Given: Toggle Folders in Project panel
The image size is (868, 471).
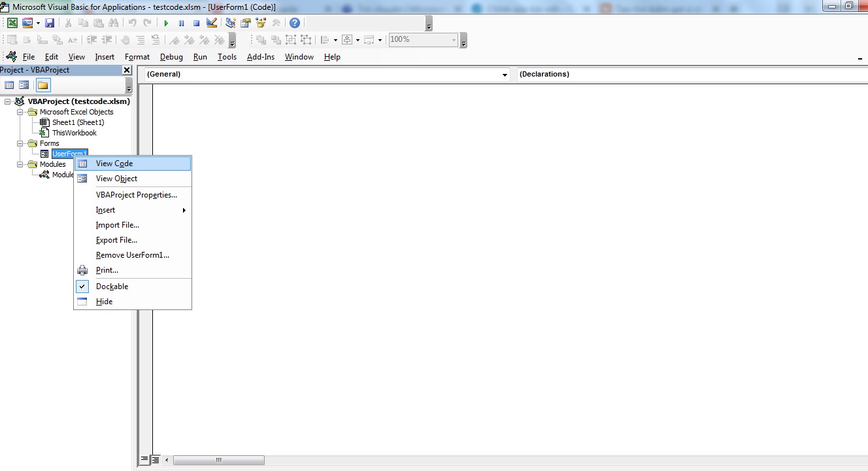Looking at the screenshot, I should pos(43,85).
